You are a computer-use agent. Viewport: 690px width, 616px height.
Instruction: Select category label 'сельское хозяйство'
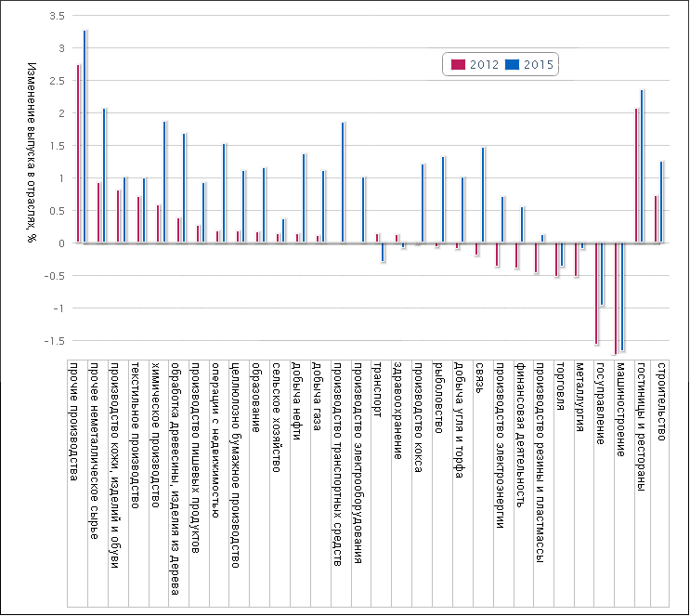pos(277,417)
